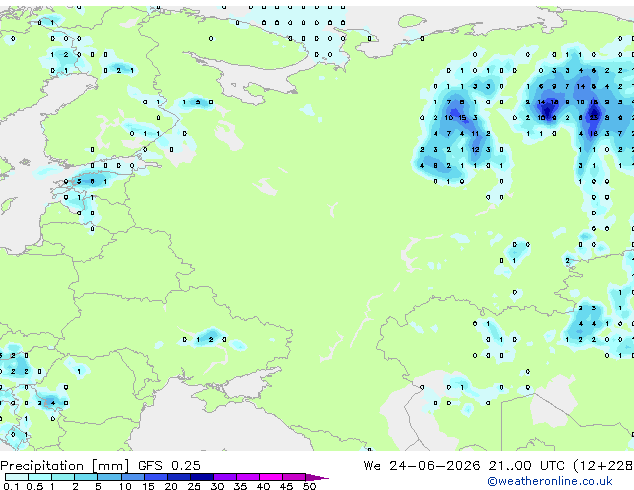Pick the 5–10 mm light blue legend swatch
This screenshot has width=634, height=490.
109,477
